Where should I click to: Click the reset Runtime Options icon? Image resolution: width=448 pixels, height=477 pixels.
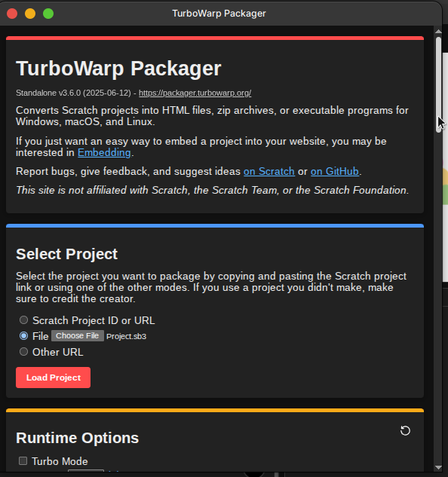pos(405,430)
